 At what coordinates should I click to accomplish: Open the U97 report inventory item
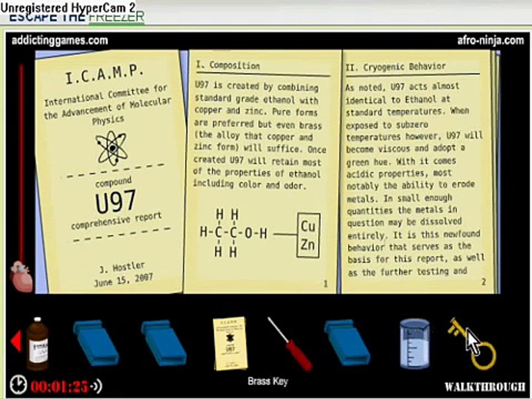coord(230,343)
